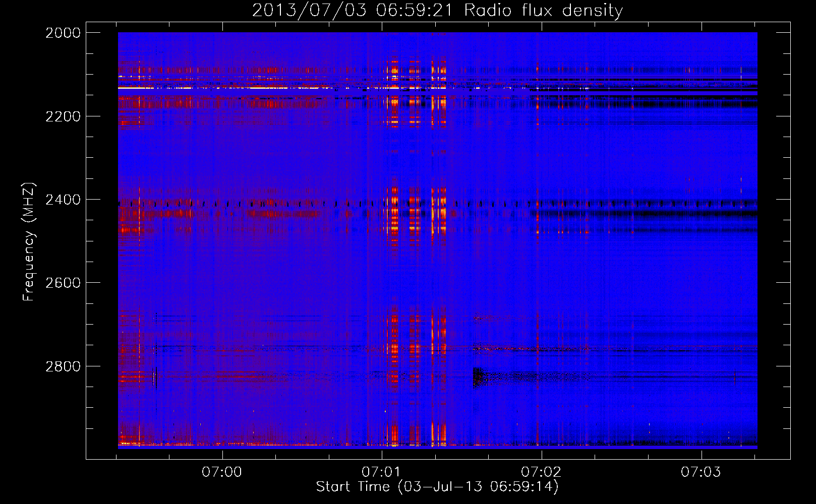Click the plot title 'Radio flux density'

click(543, 11)
